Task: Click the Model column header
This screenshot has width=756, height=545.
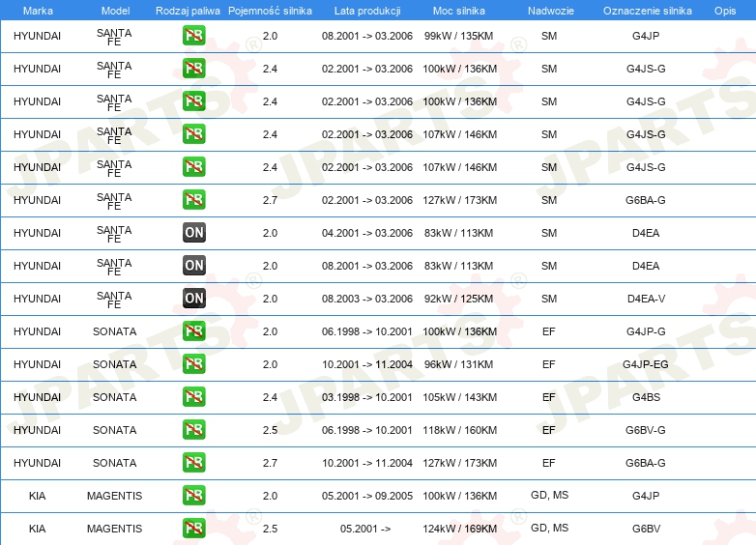Action: (115, 11)
